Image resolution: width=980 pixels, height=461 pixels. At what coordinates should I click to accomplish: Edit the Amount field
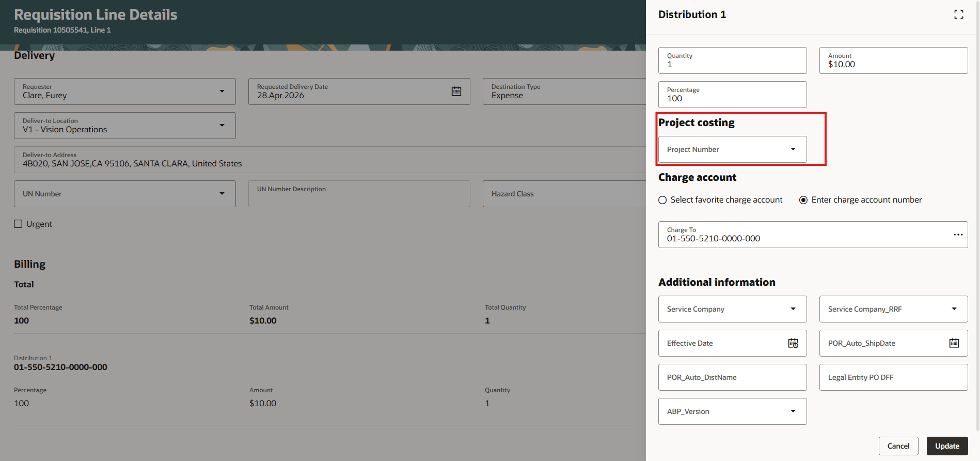(x=893, y=60)
